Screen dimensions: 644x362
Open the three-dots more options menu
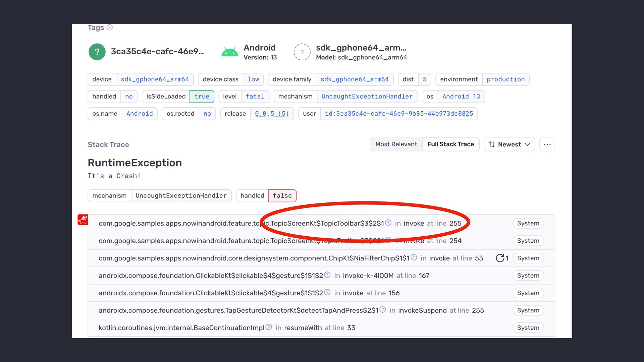[547, 144]
